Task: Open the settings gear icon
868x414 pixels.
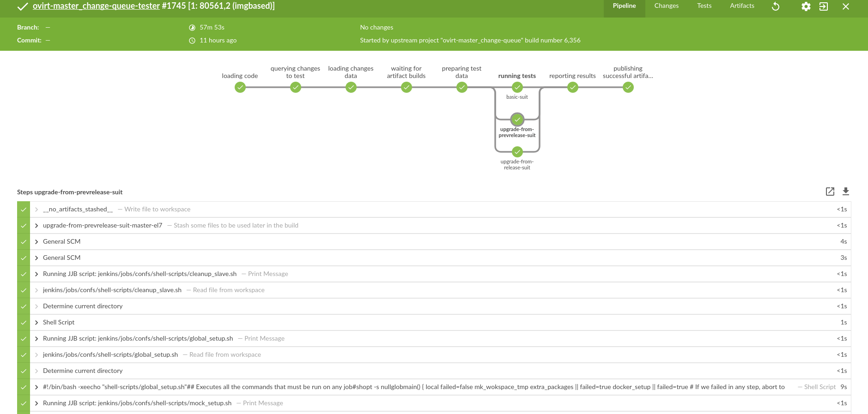Action: [806, 6]
